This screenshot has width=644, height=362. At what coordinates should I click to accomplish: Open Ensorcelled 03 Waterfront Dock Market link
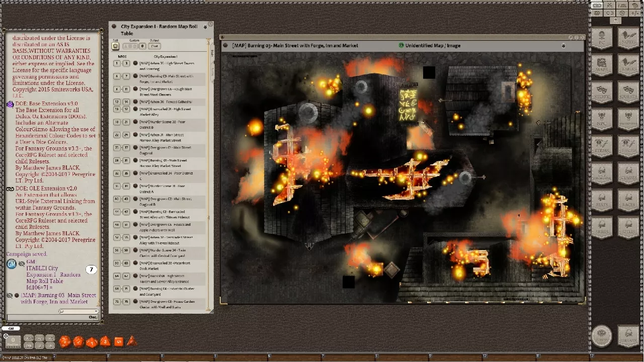click(136, 263)
